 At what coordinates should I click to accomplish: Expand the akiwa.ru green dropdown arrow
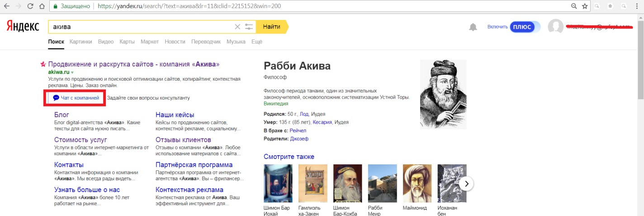click(x=72, y=72)
